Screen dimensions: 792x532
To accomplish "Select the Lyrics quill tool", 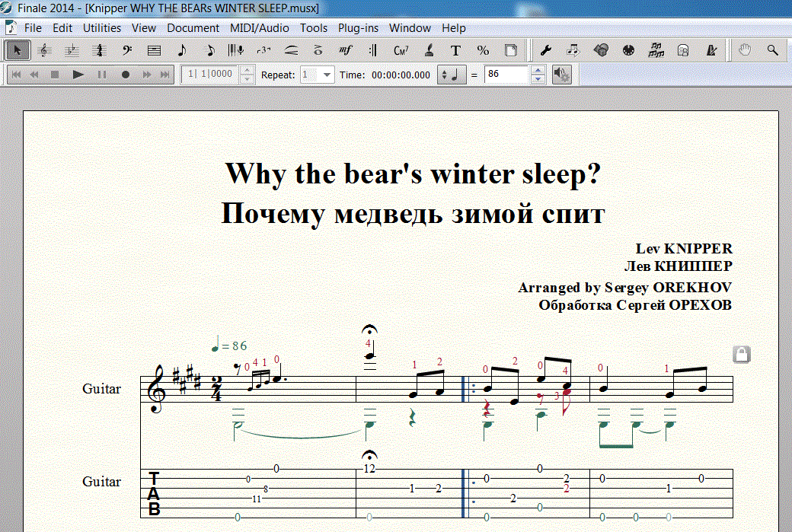I will [x=428, y=50].
